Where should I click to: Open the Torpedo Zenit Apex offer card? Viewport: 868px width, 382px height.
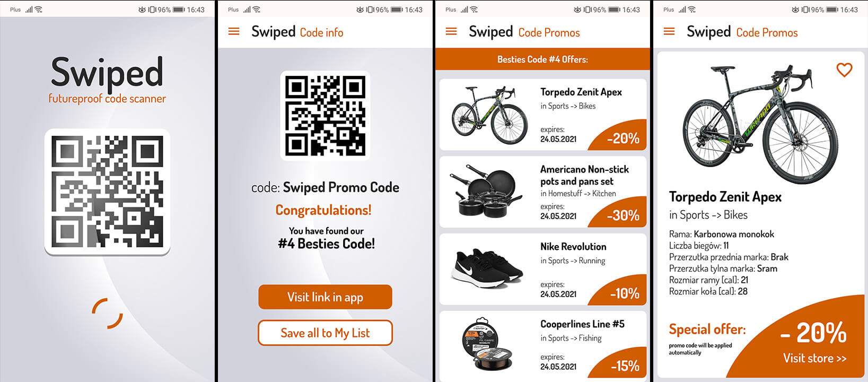[543, 115]
